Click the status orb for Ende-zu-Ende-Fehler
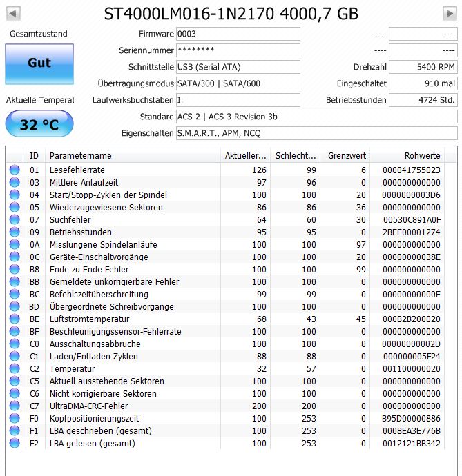Viewport: 462px width, 476px height. click(15, 269)
